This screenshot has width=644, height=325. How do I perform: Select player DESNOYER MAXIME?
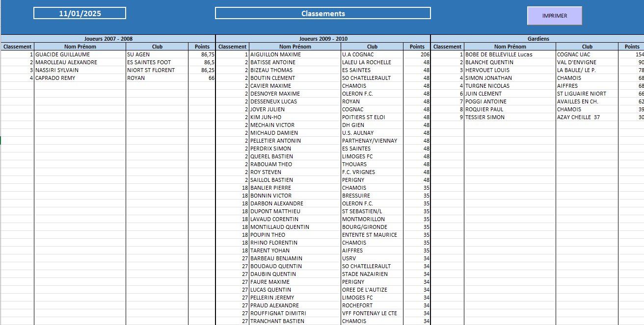[295, 94]
